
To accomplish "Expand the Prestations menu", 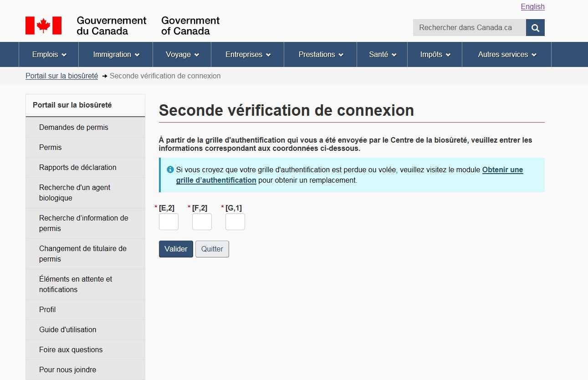I will (321, 55).
